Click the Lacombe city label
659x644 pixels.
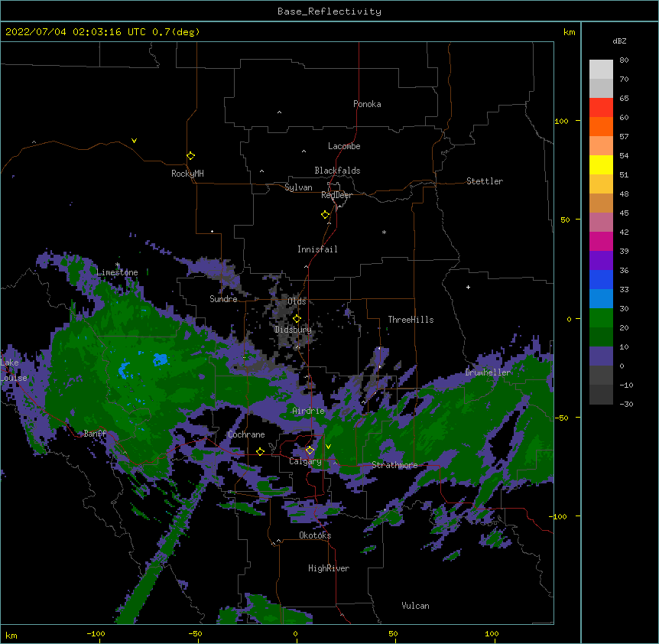pyautogui.click(x=344, y=146)
